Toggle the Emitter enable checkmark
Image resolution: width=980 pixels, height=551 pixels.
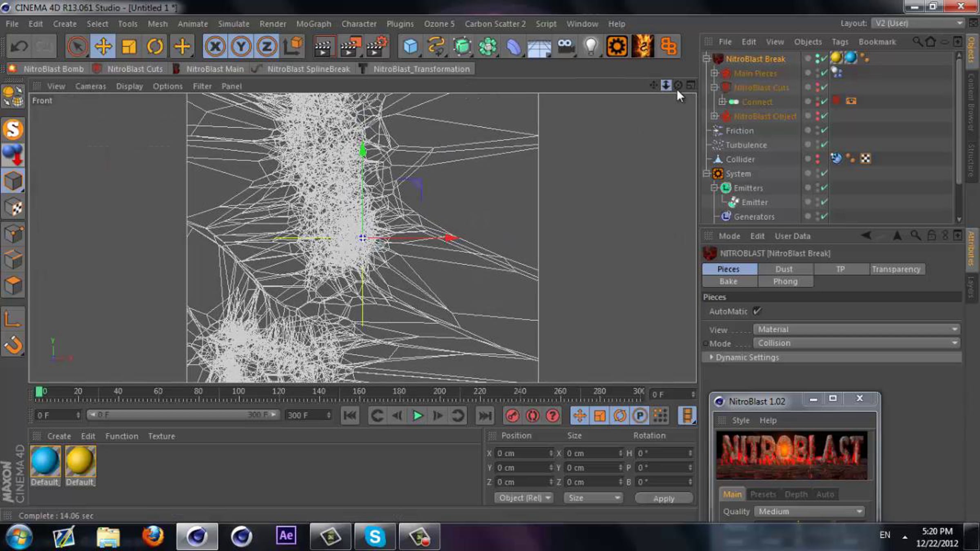(x=824, y=202)
